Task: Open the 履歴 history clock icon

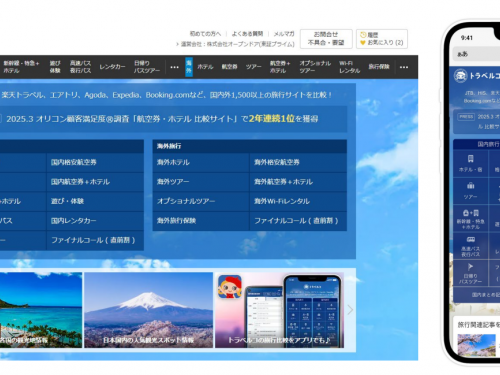Action: click(x=363, y=35)
